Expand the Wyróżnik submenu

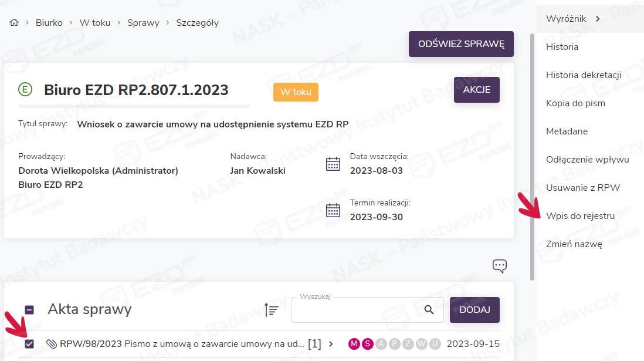point(598,19)
